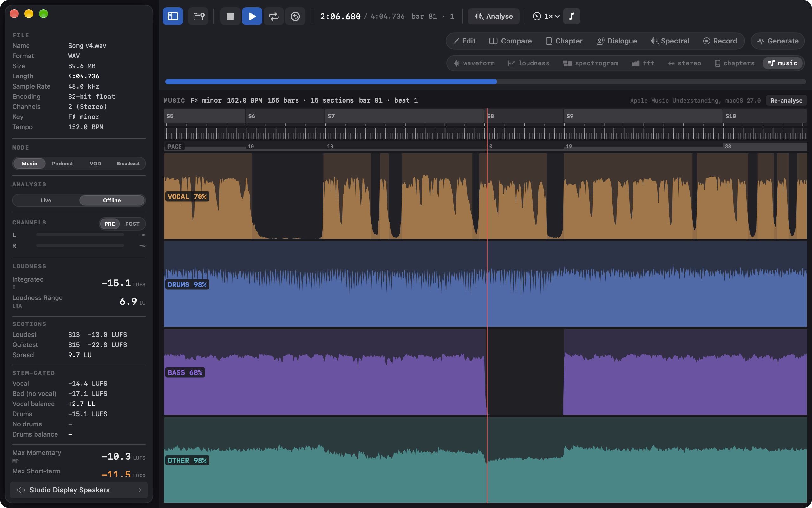Select the Spectral mode
The width and height of the screenshot is (812, 508).
pos(670,41)
